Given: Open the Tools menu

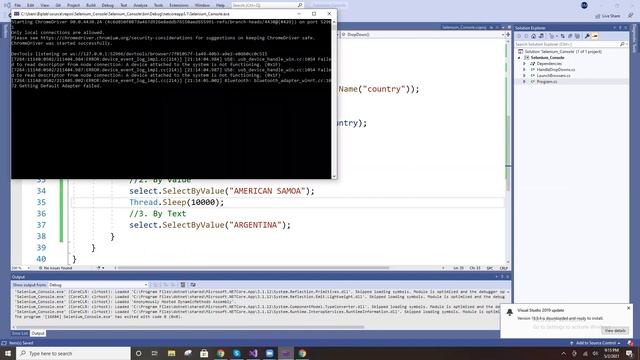Looking at the screenshot, I should [158, 5].
